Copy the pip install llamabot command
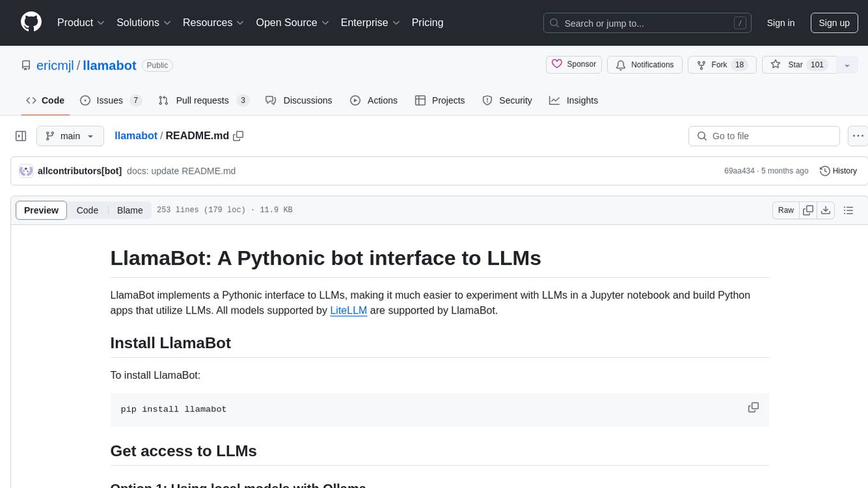This screenshot has height=488, width=868. pos(753,408)
